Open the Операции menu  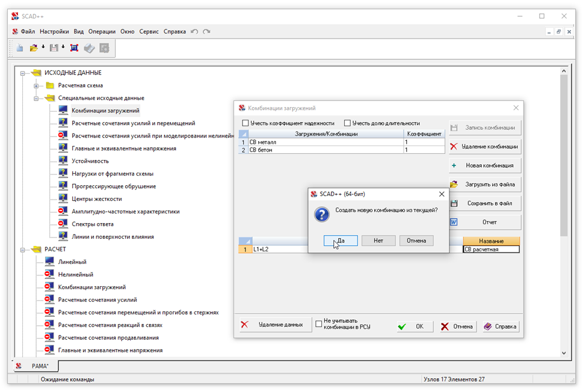(x=102, y=31)
